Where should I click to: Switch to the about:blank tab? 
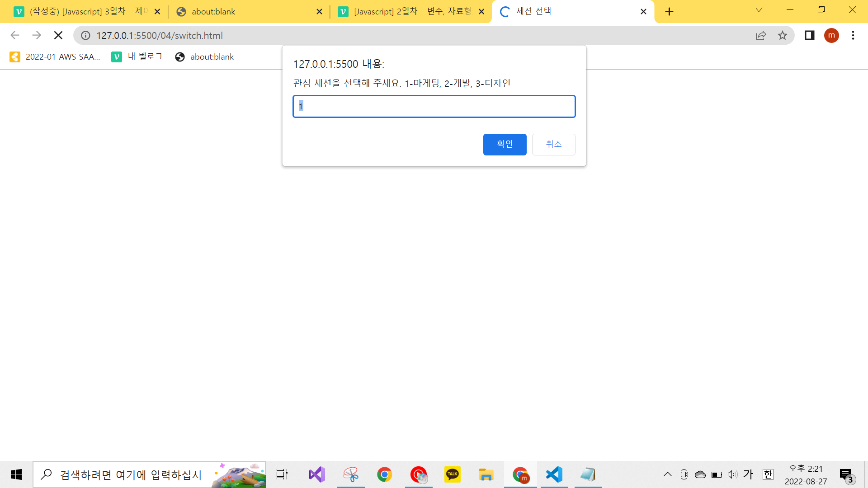click(x=244, y=12)
